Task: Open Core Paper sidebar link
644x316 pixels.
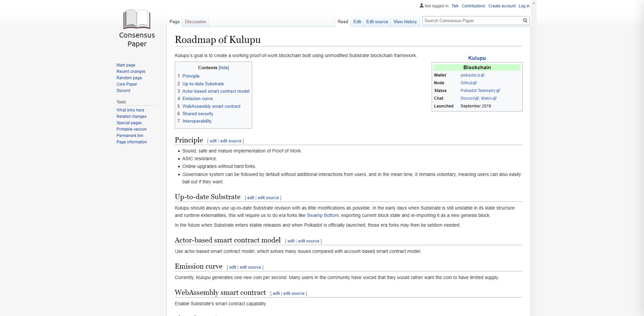Action: tap(127, 84)
